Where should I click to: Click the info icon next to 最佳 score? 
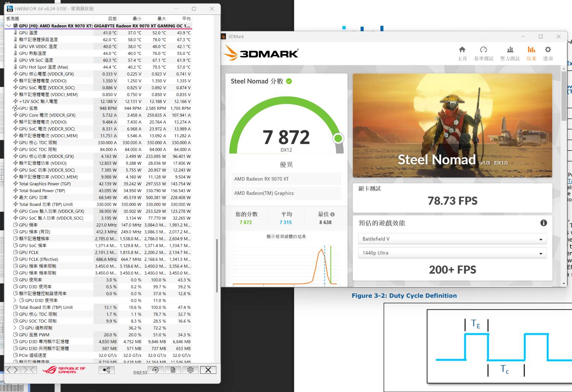point(333,214)
